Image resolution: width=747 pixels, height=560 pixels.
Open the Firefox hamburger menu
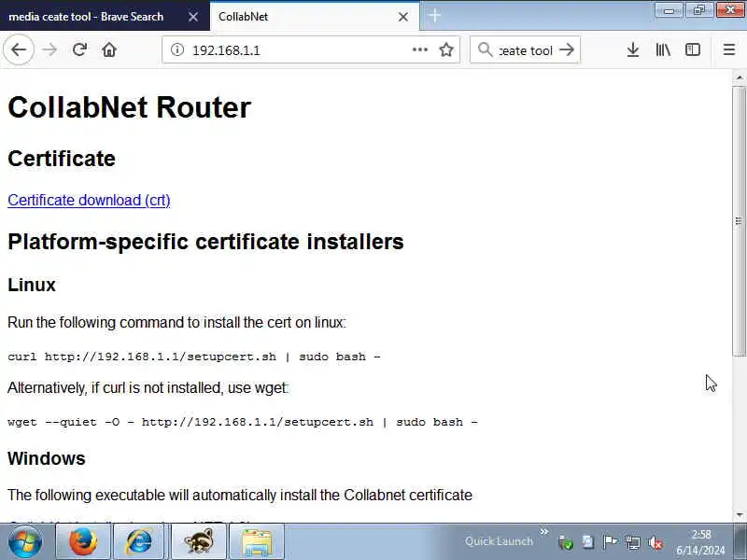point(729,49)
